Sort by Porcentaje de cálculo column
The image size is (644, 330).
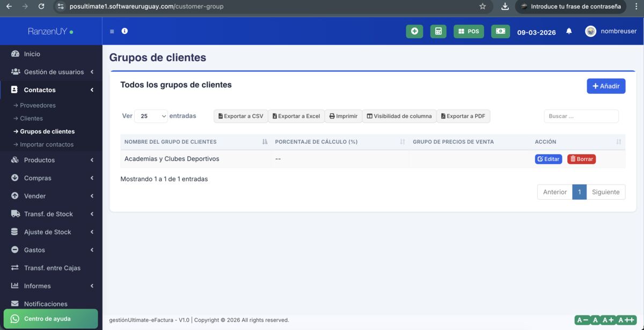click(401, 141)
